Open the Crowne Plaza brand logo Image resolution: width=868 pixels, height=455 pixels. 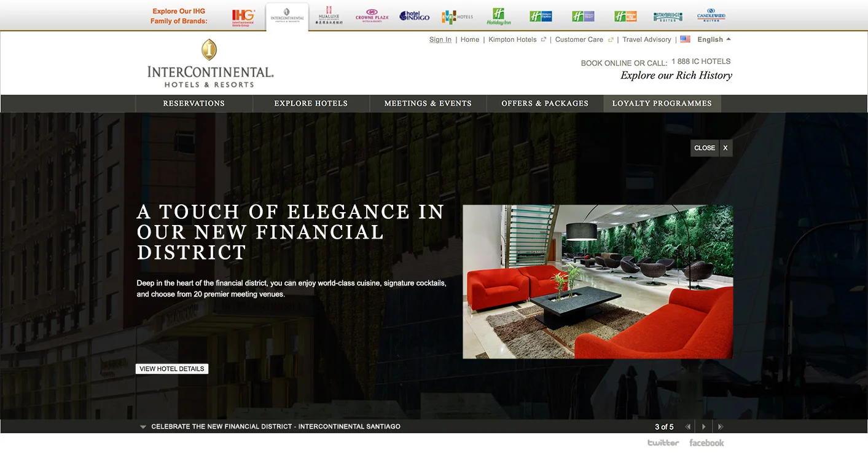(x=372, y=16)
